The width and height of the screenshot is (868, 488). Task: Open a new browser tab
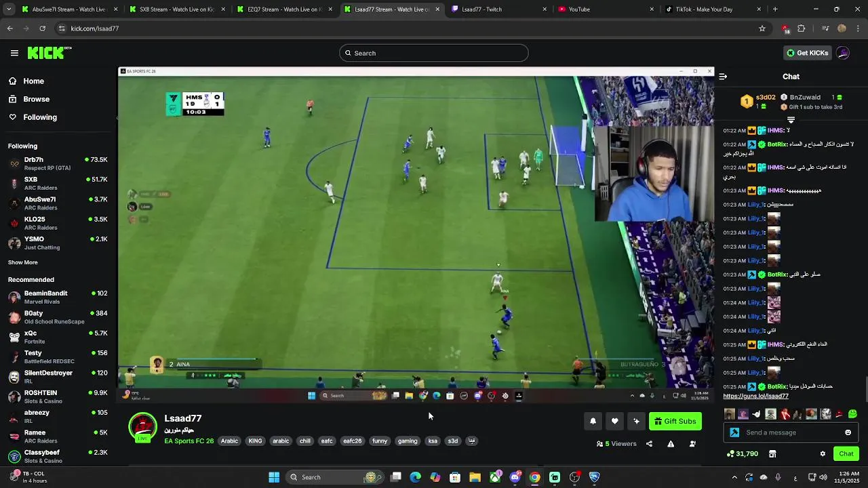tap(775, 9)
